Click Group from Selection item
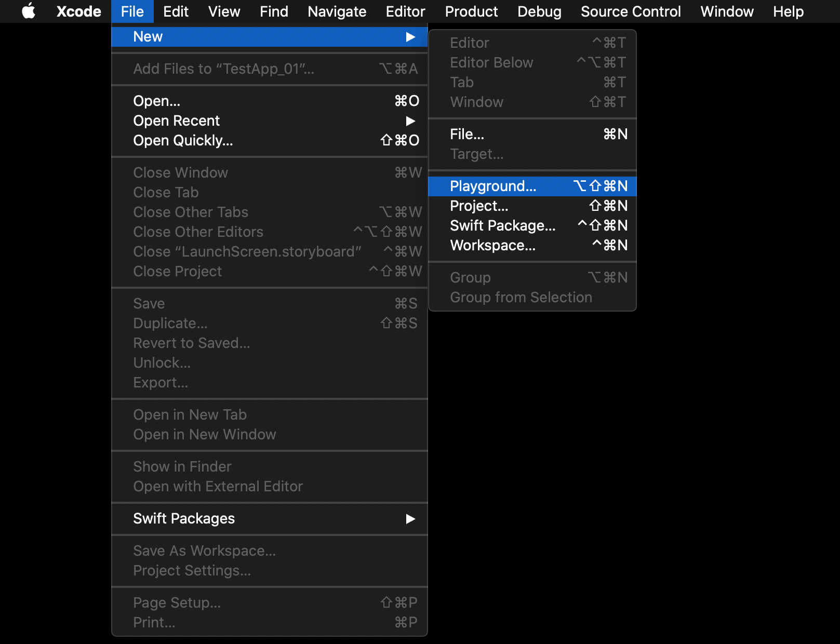Screen dimensions: 840x644 click(x=532, y=297)
